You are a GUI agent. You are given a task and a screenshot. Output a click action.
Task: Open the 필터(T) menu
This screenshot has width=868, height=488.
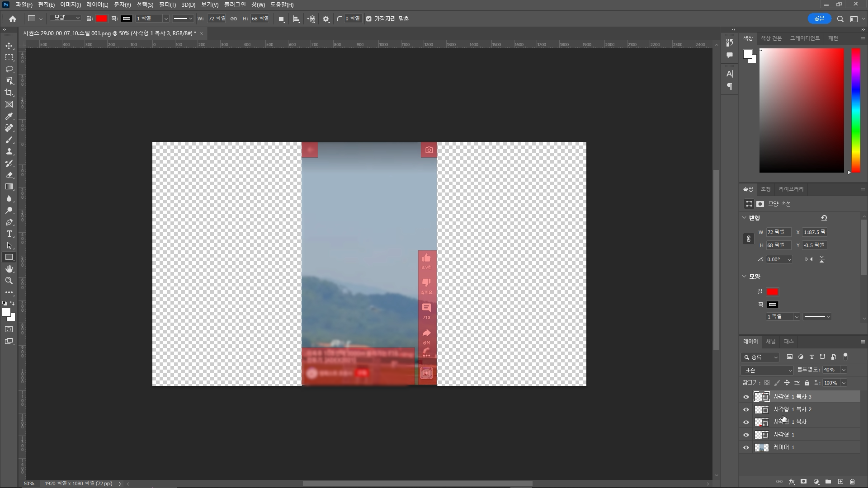(x=167, y=5)
